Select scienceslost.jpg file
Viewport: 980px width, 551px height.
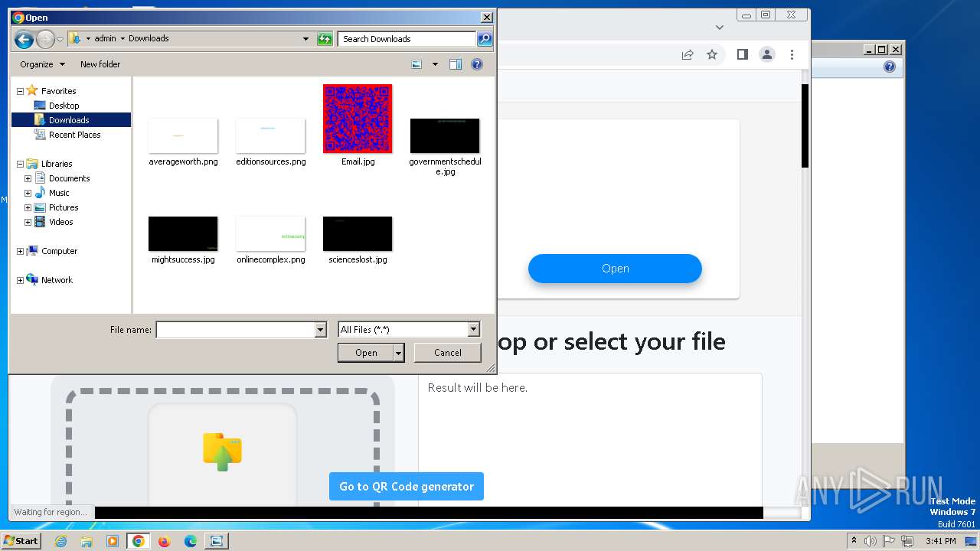(358, 240)
